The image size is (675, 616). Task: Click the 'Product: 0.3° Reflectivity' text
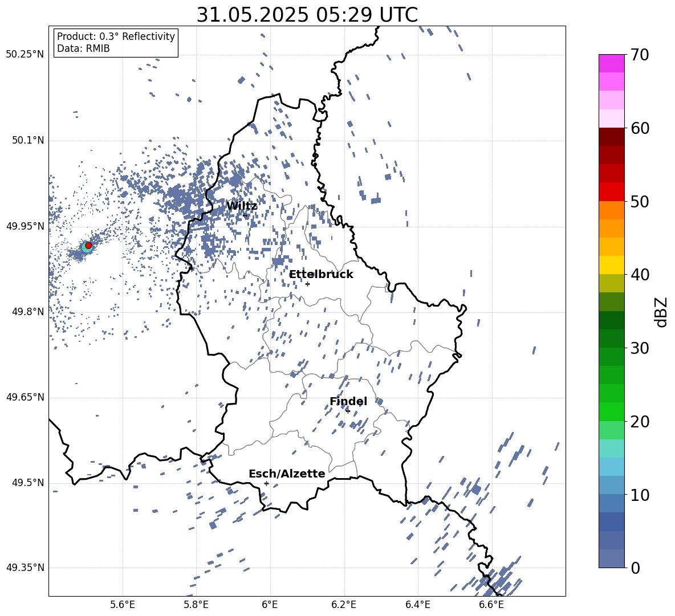[116, 36]
